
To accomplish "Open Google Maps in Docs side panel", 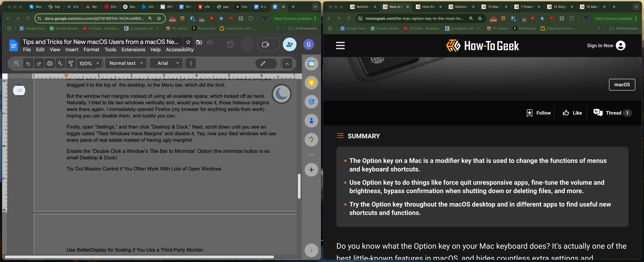I will (x=311, y=140).
